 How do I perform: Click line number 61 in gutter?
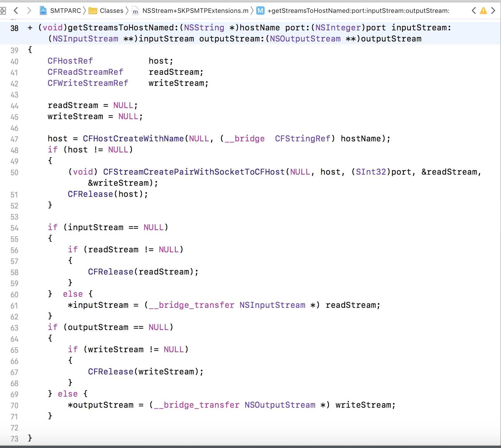14,306
